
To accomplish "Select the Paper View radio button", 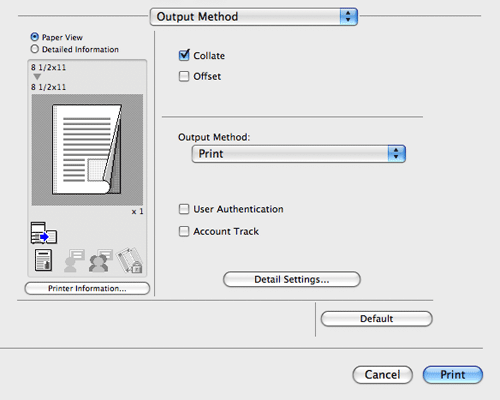I will pos(35,37).
